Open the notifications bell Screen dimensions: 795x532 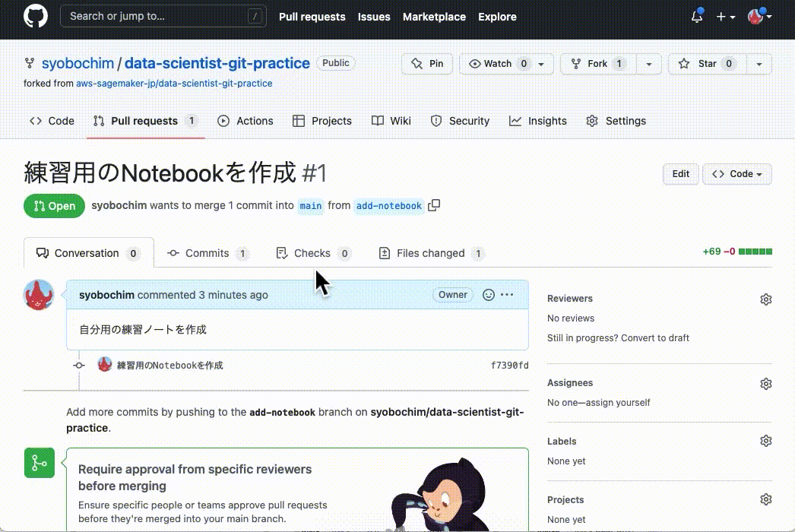coord(697,16)
